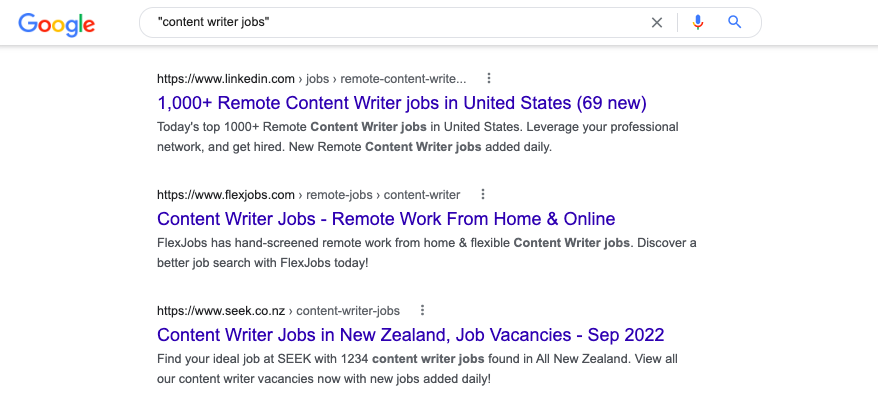Click the www.linkedin.com domain text
This screenshot has height=408, width=878.
226,78
